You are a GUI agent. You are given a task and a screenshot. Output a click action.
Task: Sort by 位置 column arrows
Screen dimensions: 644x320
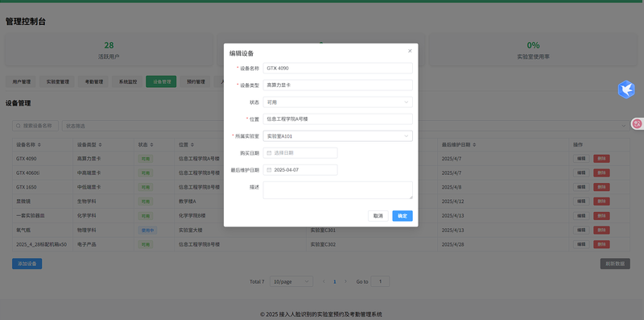point(192,145)
